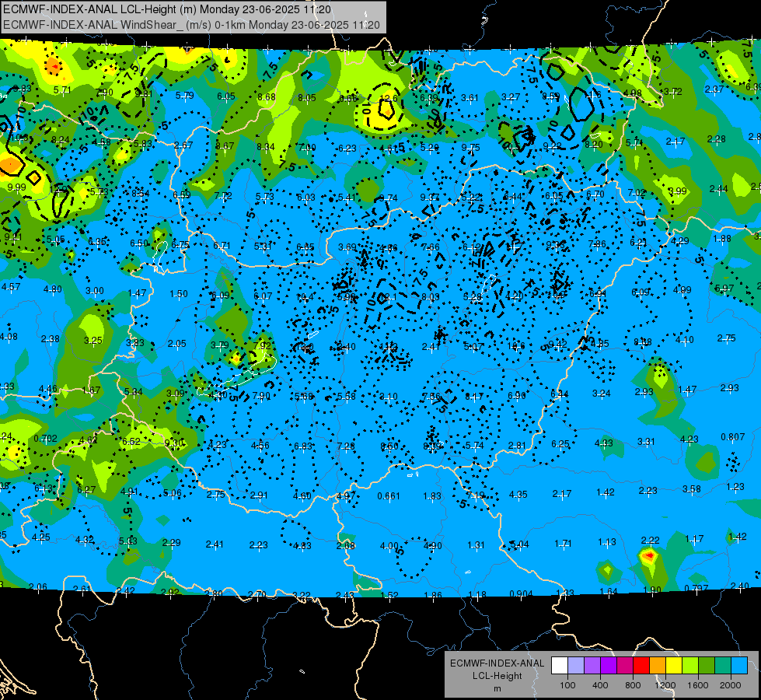Screen dimensions: 761x700
Task: Click the legend label "ECMWF-INDEX-ANAL"
Action: point(497,663)
